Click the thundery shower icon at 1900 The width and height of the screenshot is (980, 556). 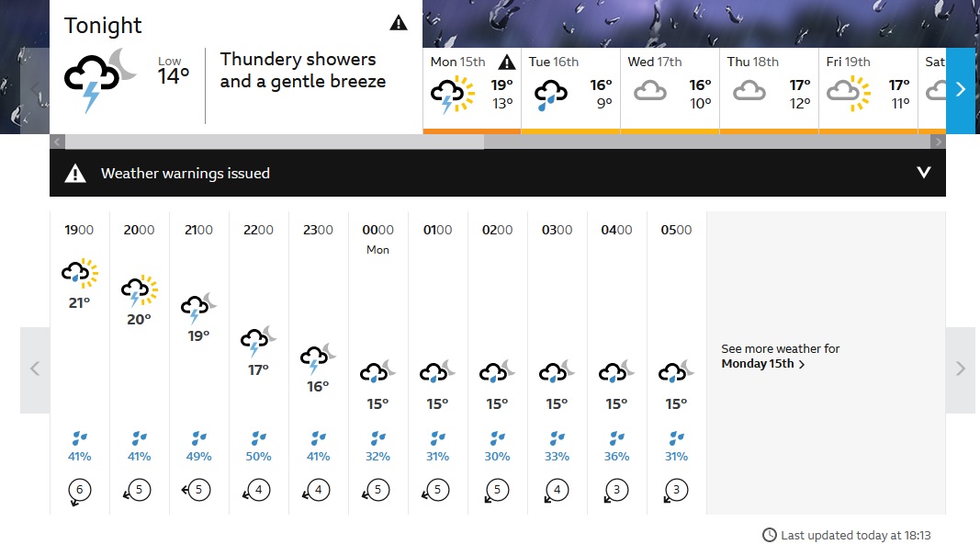79,273
